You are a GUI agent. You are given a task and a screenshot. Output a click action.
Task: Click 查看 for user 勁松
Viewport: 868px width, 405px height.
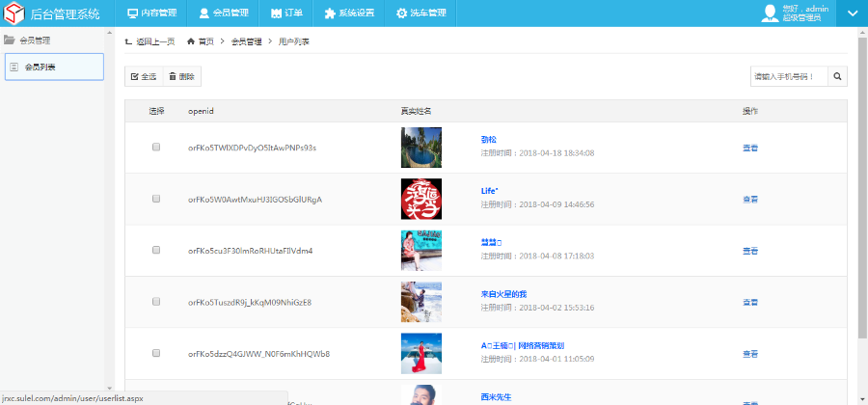coord(749,148)
